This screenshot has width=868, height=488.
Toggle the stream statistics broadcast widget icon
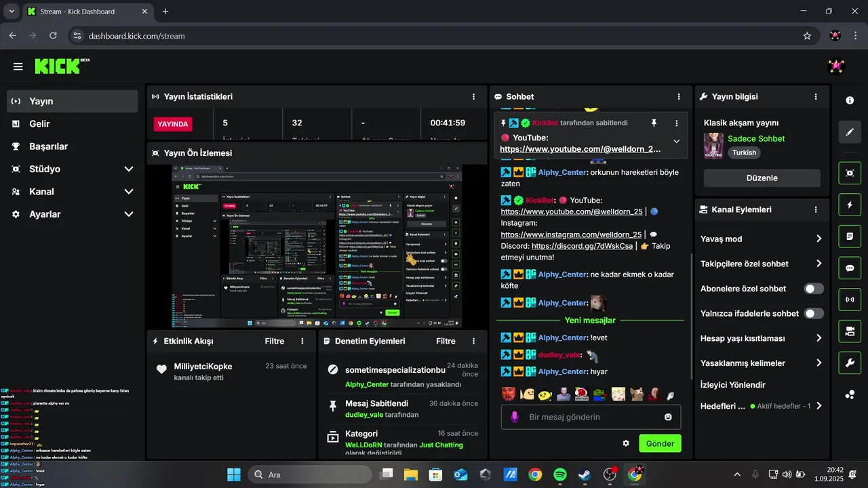tap(850, 300)
